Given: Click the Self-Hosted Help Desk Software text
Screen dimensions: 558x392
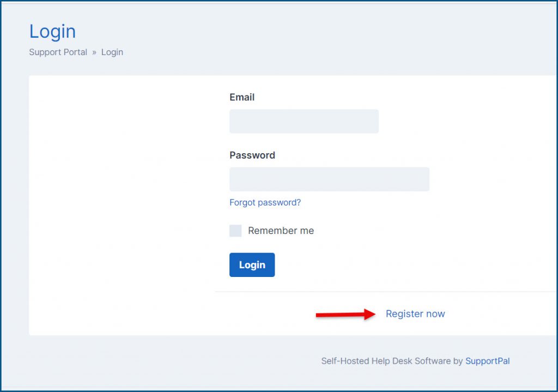Looking at the screenshot, I should pos(386,361).
